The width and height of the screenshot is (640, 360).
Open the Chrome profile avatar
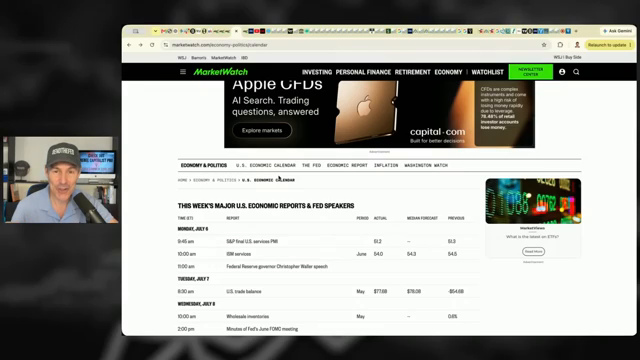577,45
